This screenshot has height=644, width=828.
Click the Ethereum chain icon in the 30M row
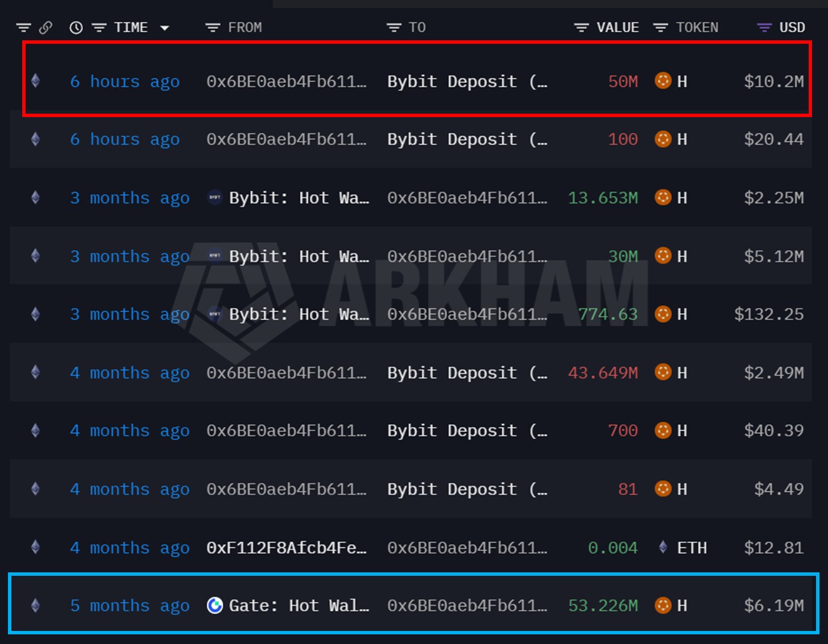[x=35, y=256]
